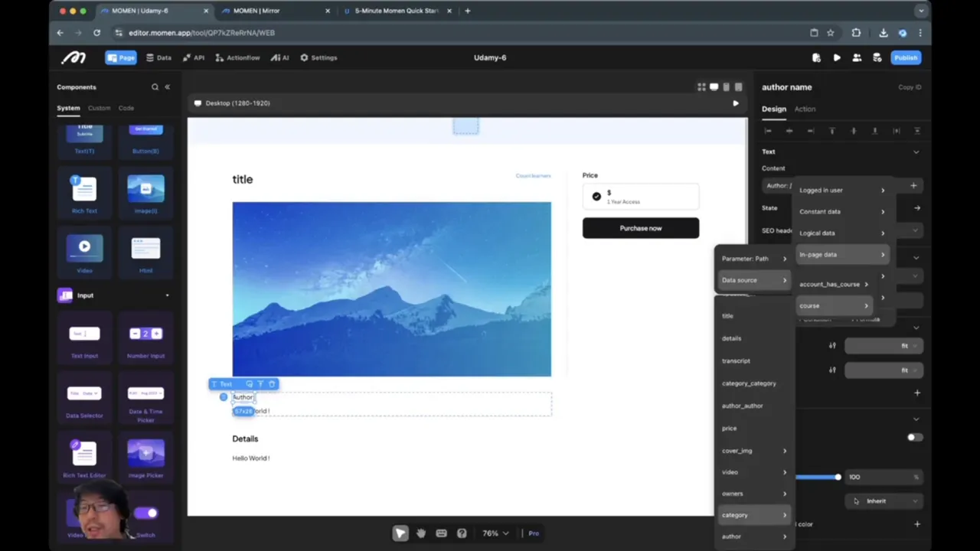Select the Rich Text Editor component
The height and width of the screenshot is (551, 980).
tap(84, 459)
